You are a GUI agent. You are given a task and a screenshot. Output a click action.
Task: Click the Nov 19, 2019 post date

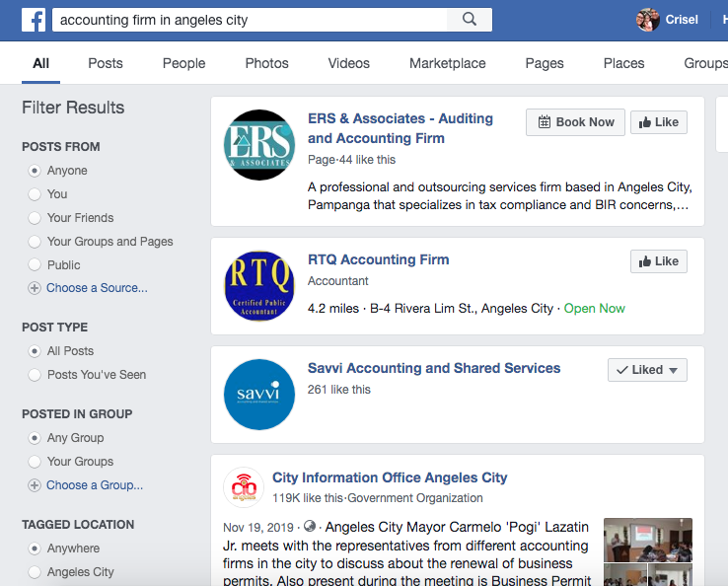click(258, 528)
